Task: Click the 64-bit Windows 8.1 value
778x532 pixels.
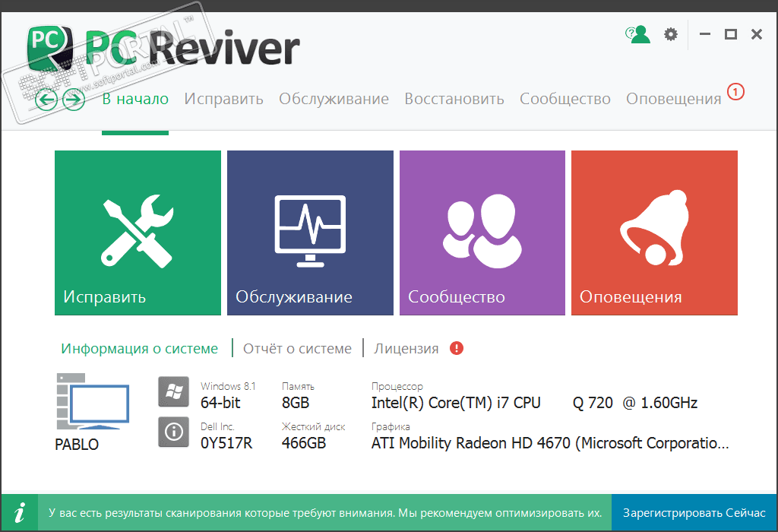Action: tap(220, 403)
